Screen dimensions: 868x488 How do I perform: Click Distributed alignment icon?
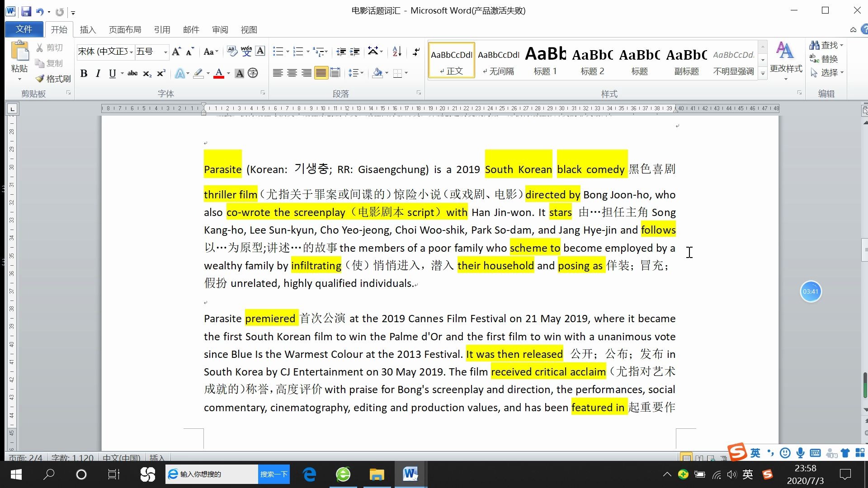(x=335, y=73)
